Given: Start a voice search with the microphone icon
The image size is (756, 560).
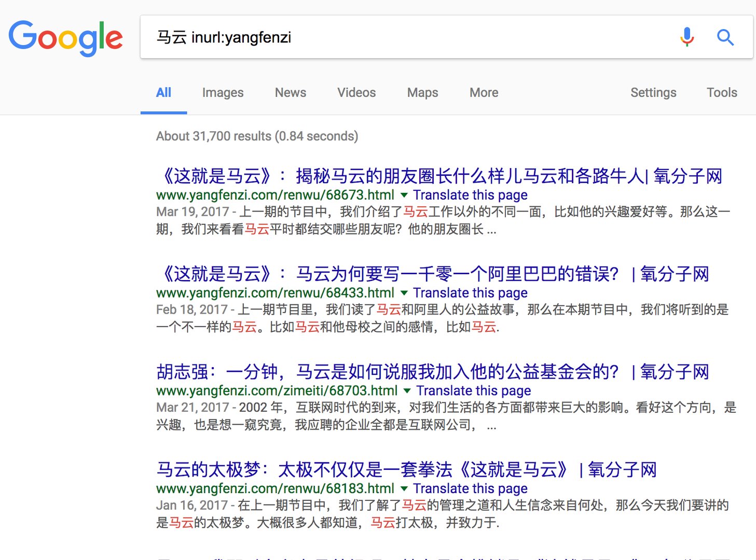Looking at the screenshot, I should click(686, 37).
